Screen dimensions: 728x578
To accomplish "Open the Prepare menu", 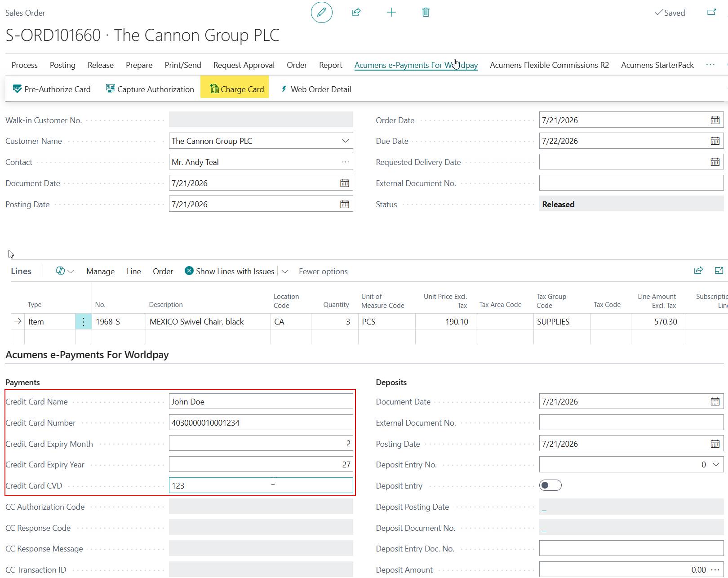I will click(139, 65).
